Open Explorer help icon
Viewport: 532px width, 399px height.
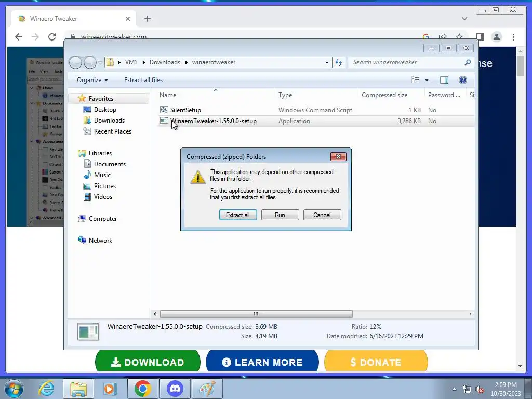(463, 80)
